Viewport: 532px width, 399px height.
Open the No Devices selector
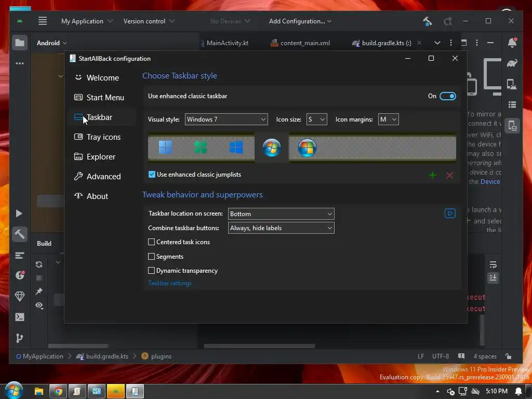[x=230, y=21]
